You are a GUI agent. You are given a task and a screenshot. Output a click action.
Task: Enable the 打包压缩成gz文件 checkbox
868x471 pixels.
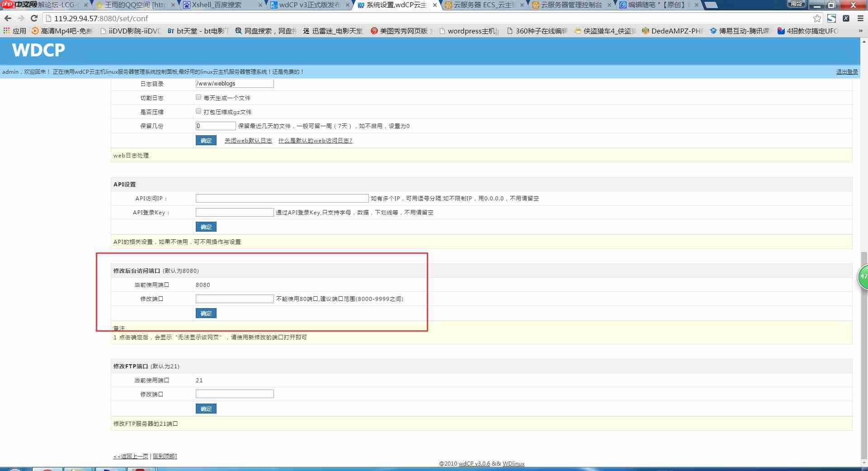point(198,110)
